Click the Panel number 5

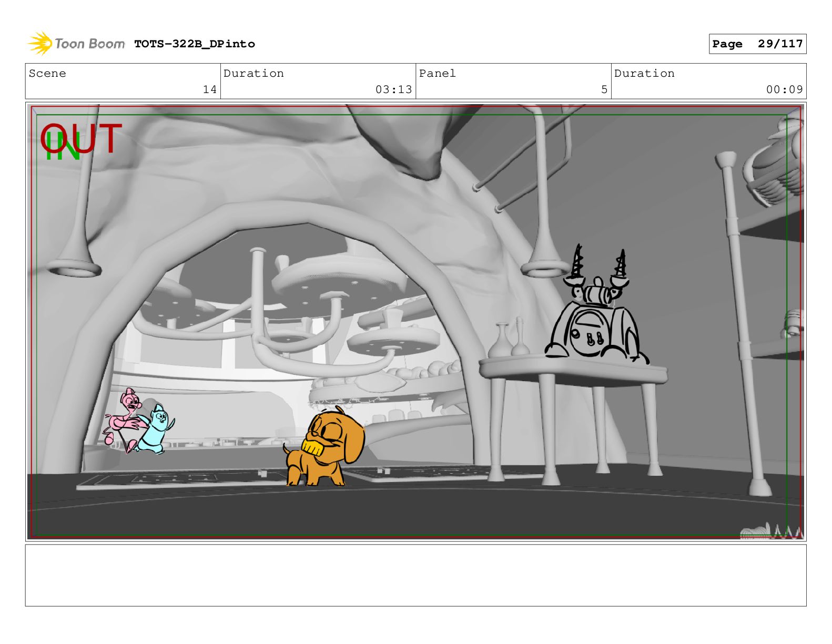tap(604, 89)
